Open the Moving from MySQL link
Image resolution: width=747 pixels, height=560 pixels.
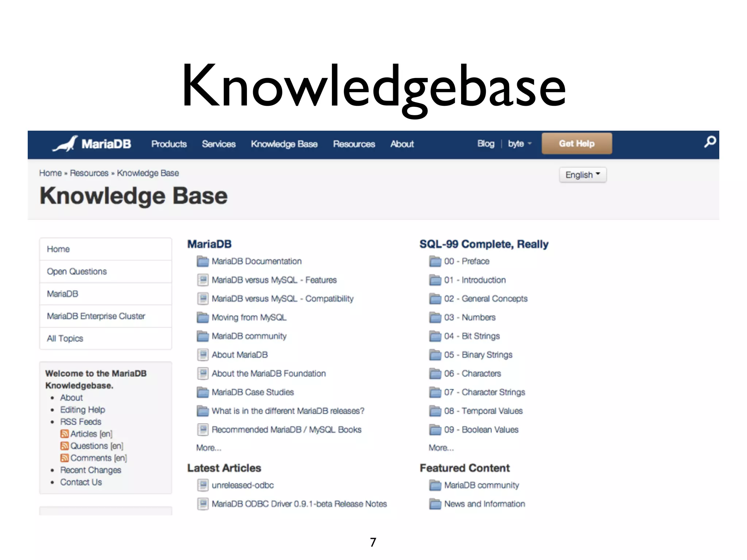pos(249,318)
